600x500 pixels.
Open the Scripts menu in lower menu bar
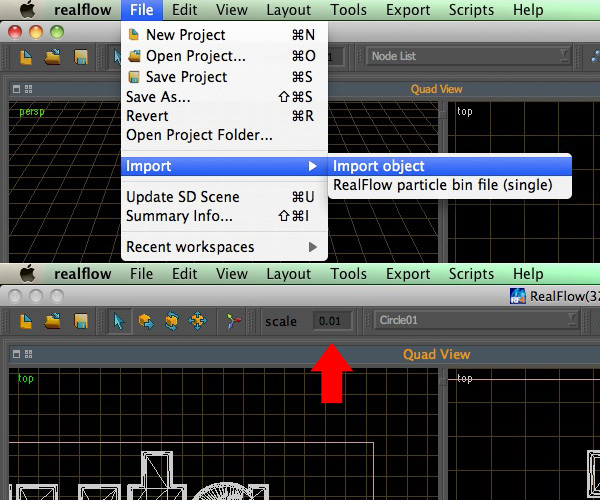[x=471, y=274]
